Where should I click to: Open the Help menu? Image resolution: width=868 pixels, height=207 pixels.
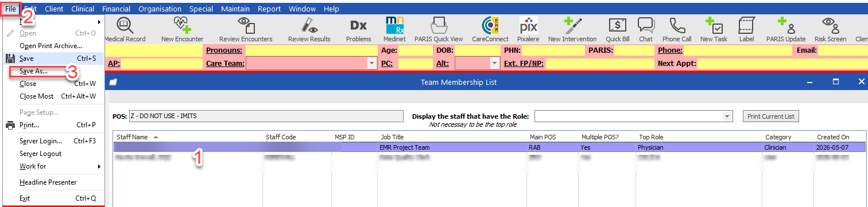click(x=331, y=9)
